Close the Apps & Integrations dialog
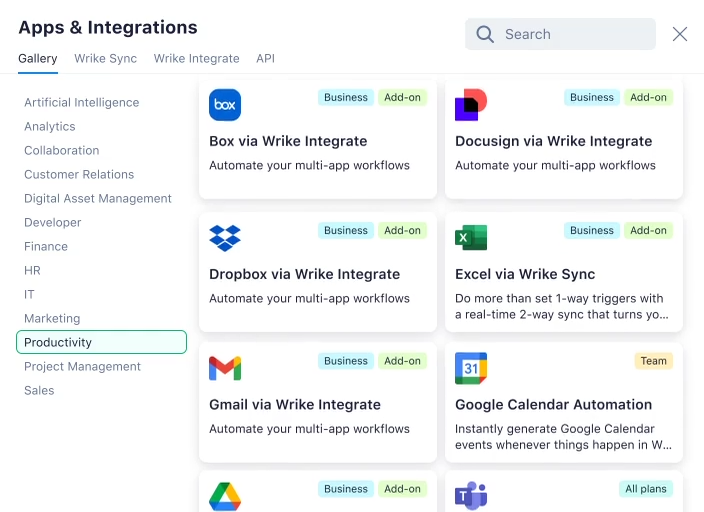The height and width of the screenshot is (512, 704). [680, 34]
